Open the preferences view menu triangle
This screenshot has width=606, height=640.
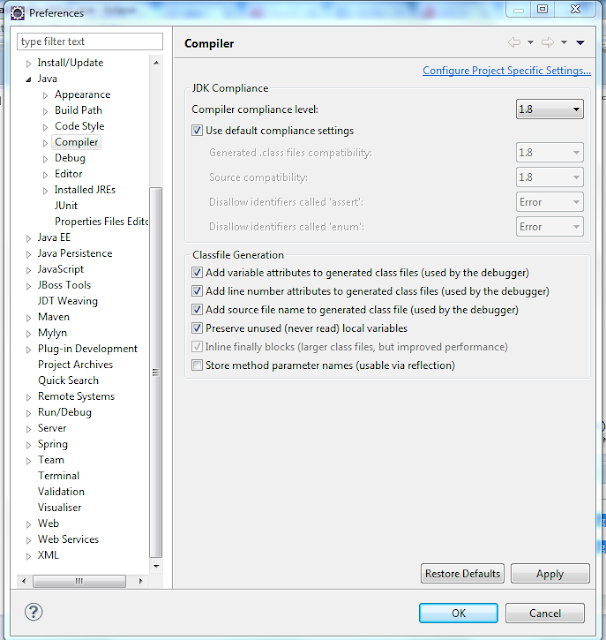(x=580, y=42)
